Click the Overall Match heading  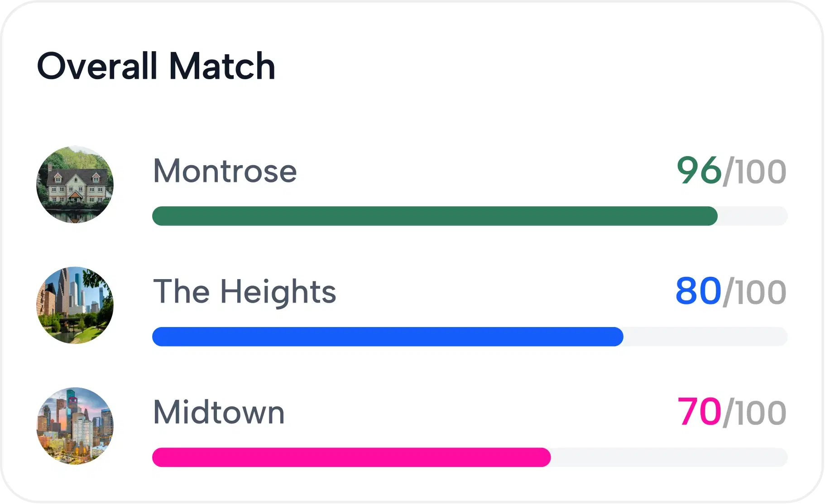click(x=156, y=66)
